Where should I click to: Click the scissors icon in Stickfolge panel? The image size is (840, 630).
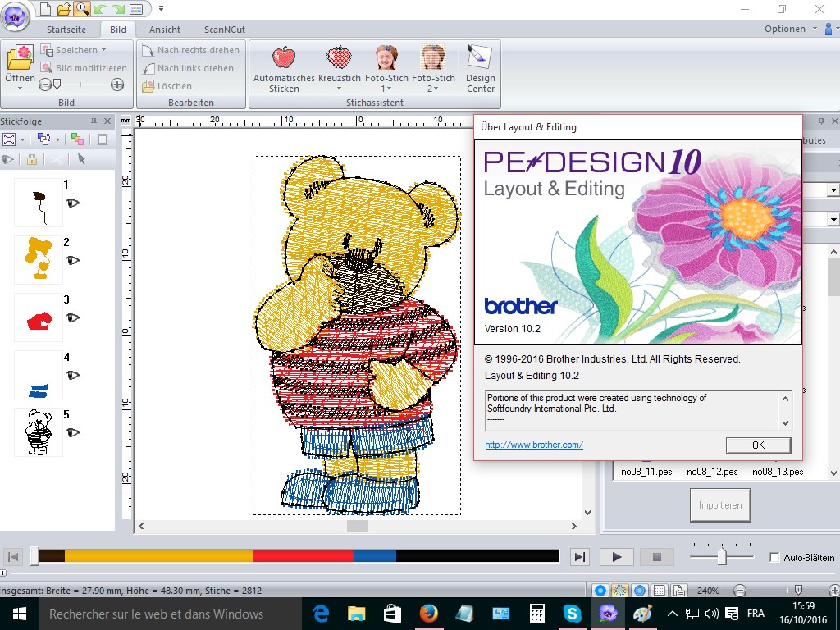tap(57, 159)
